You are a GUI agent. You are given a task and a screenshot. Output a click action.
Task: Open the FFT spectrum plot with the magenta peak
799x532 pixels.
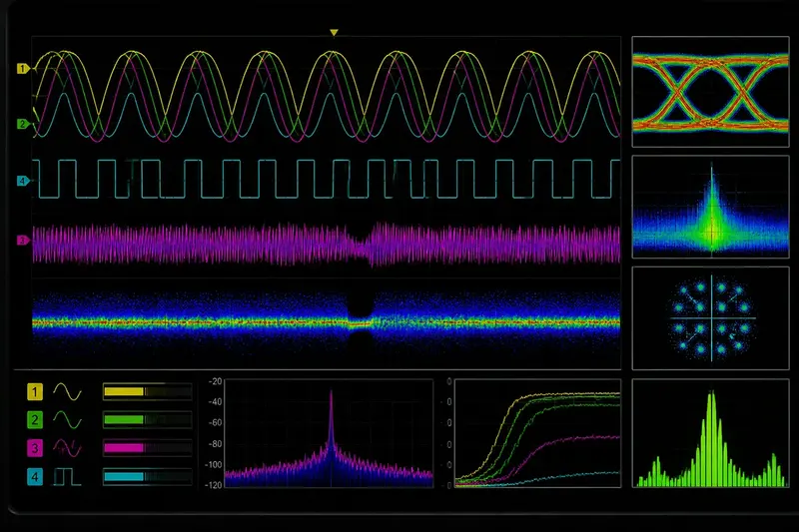click(329, 433)
